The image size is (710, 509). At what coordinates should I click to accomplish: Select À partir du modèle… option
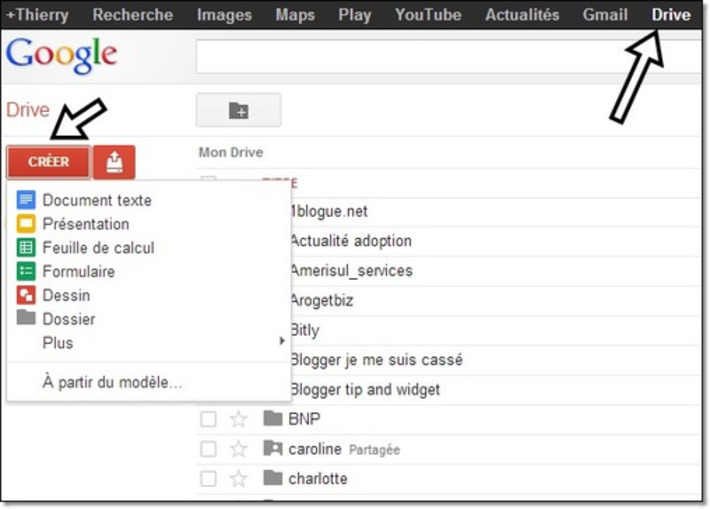[112, 382]
